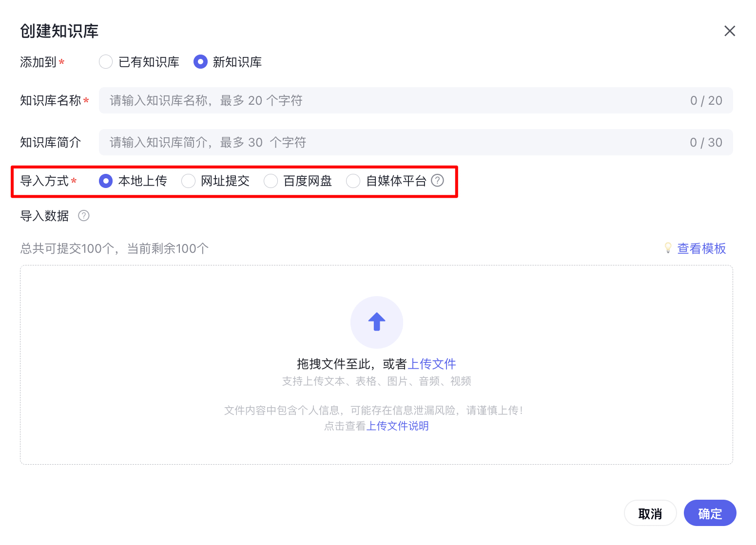
Task: Enable the 本地上传 option
Action: pyautogui.click(x=106, y=181)
